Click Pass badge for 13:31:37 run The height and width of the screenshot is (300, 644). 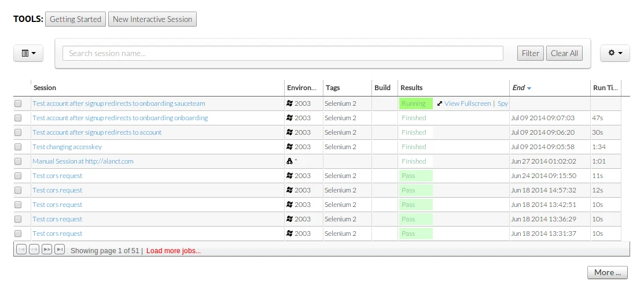click(x=416, y=234)
